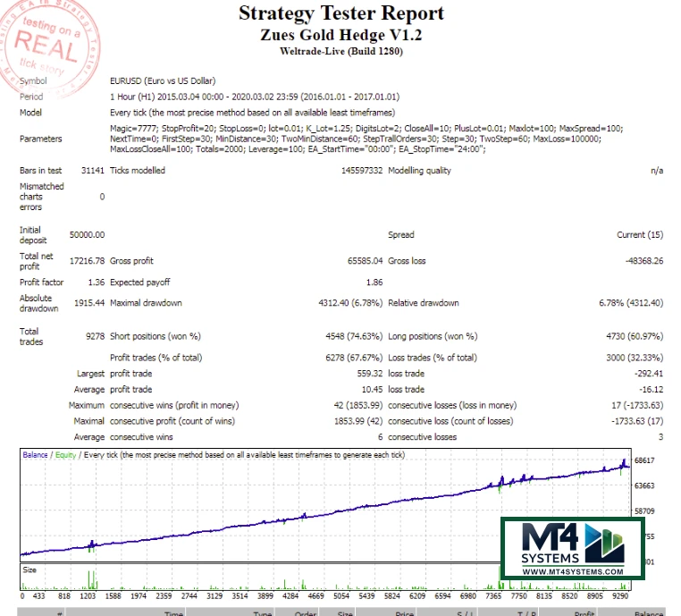This screenshot has height=616, width=681.
Task: Click the 68617 value on chart axis
Action: tap(644, 460)
